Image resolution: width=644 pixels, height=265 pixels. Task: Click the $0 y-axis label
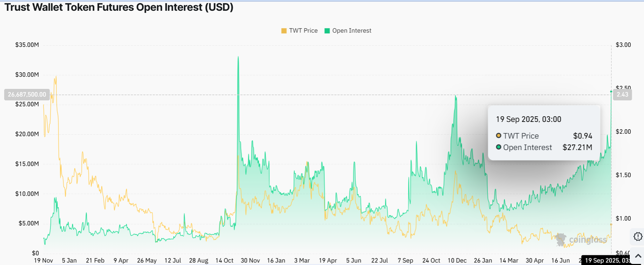(35, 253)
